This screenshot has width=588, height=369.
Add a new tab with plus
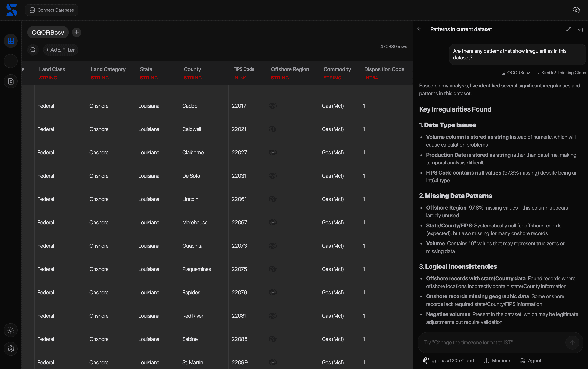pyautogui.click(x=76, y=32)
